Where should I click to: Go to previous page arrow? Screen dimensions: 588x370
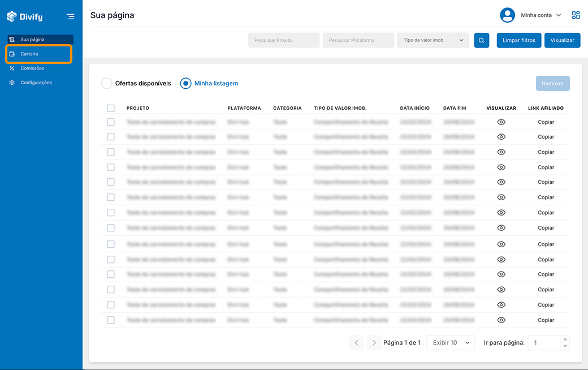click(356, 343)
